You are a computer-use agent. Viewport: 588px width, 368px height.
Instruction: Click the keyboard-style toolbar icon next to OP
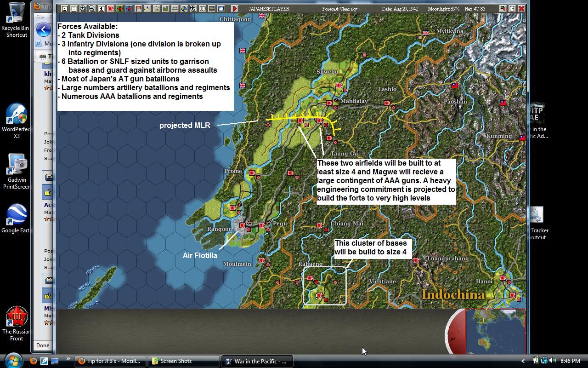tap(211, 8)
